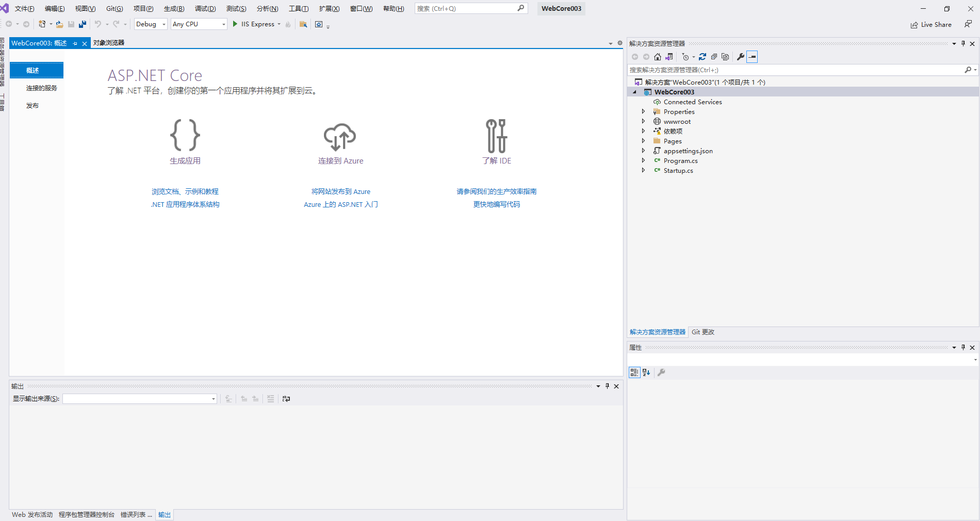
Task: Click the Live Share button
Action: coord(931,24)
